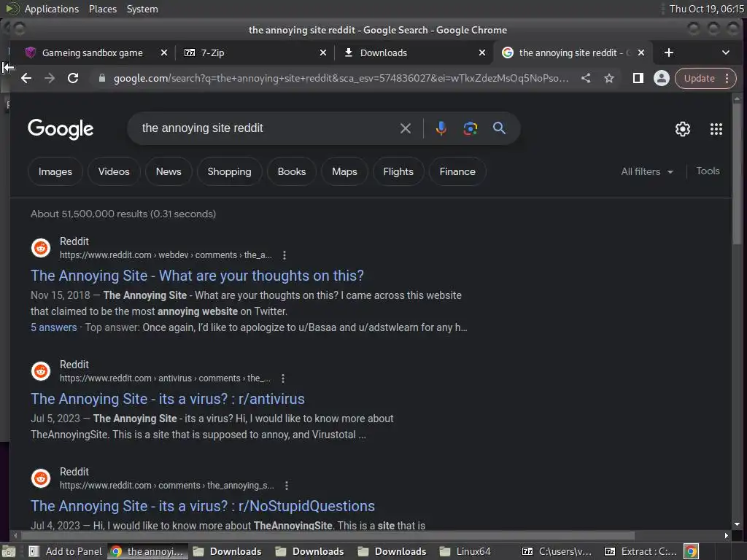Filter results by Maps
This screenshot has width=747, height=560.
(x=344, y=171)
